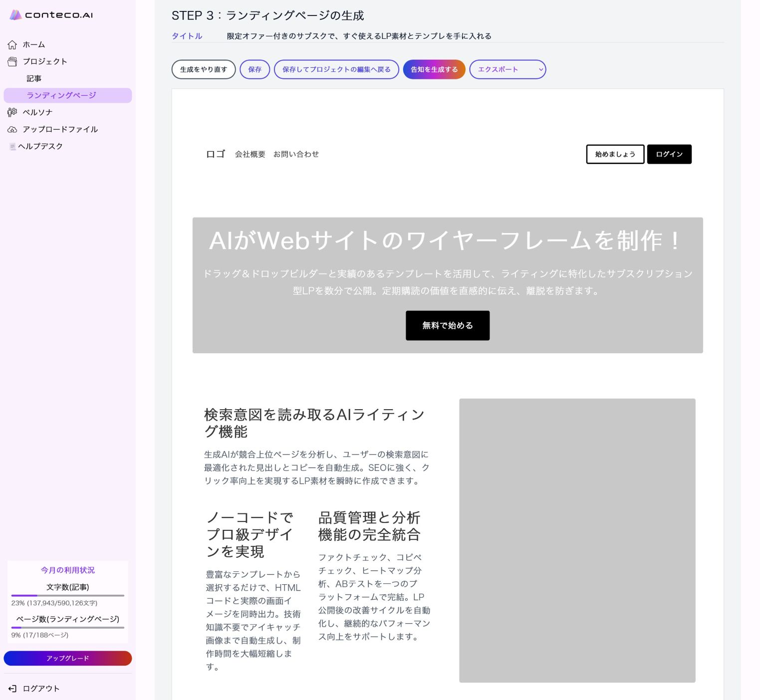Click the logout arrow icon
This screenshot has height=700, width=760.
coord(12,689)
